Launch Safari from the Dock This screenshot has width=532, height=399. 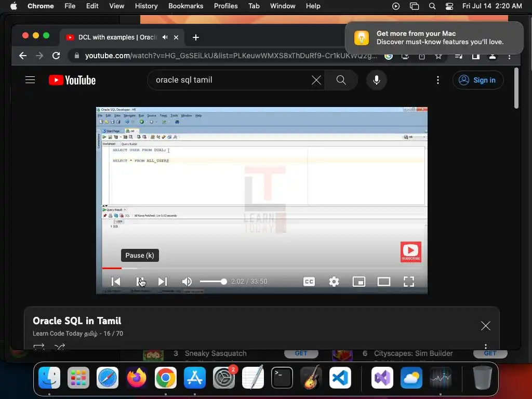(x=108, y=378)
